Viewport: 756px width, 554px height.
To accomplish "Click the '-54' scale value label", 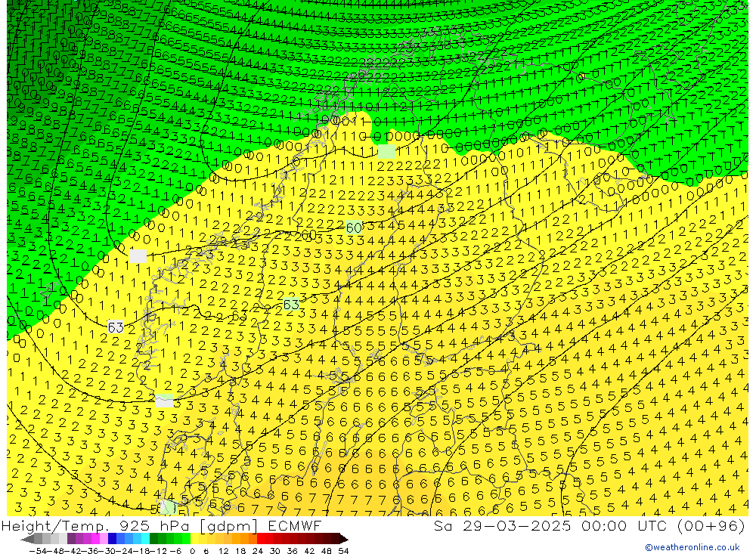I will 38,551.
